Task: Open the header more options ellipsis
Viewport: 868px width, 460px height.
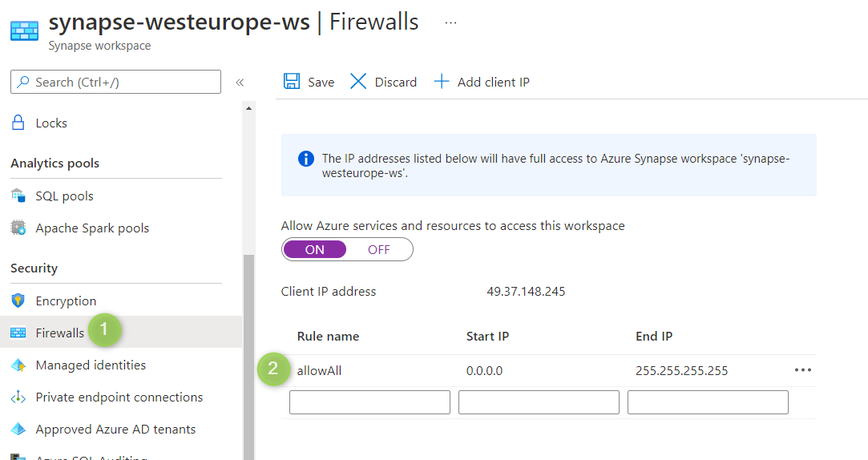Action: click(450, 22)
